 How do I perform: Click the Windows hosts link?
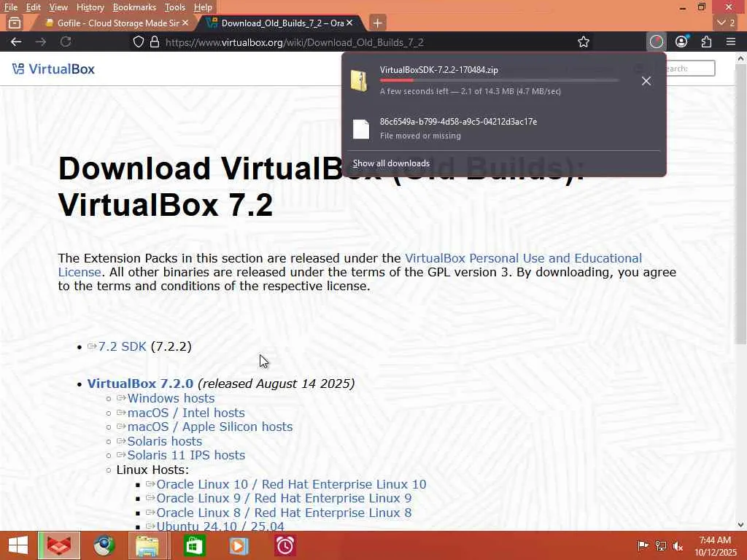[x=171, y=398]
